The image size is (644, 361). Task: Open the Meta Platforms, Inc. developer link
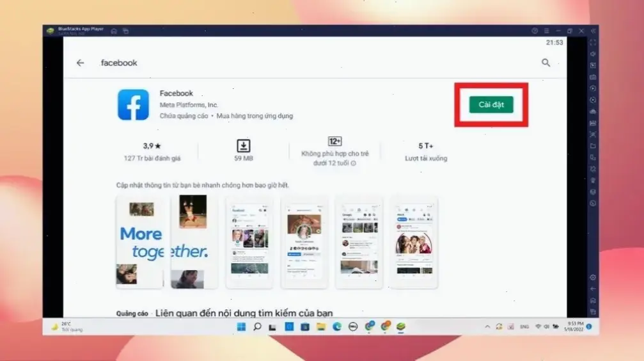189,105
